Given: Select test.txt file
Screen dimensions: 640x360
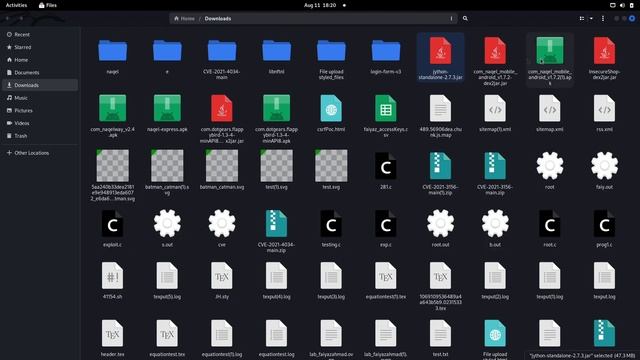Looking at the screenshot, I should coord(440,338).
